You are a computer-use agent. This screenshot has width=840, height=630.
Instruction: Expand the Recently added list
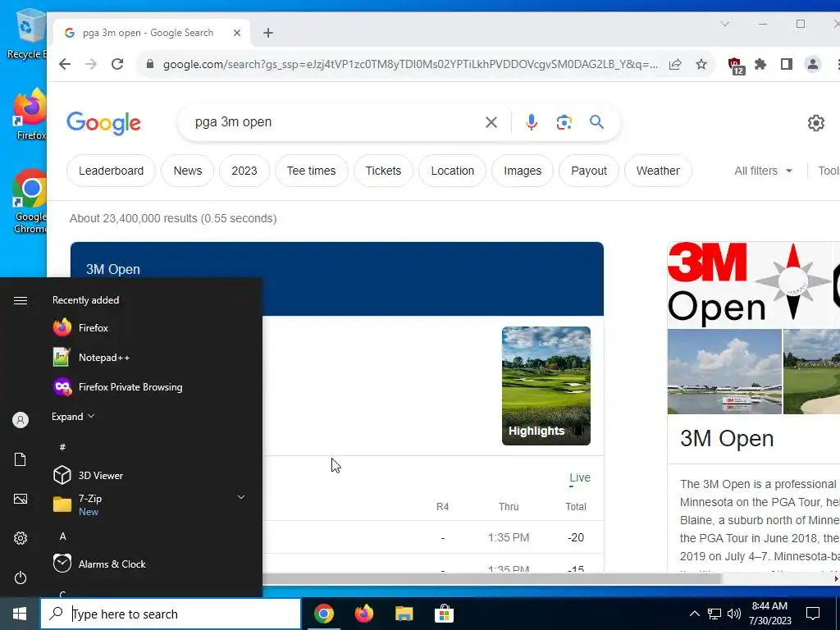[73, 416]
